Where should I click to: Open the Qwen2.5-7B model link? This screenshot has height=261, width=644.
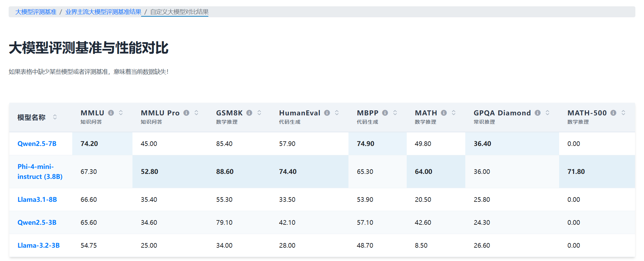pyautogui.click(x=37, y=144)
